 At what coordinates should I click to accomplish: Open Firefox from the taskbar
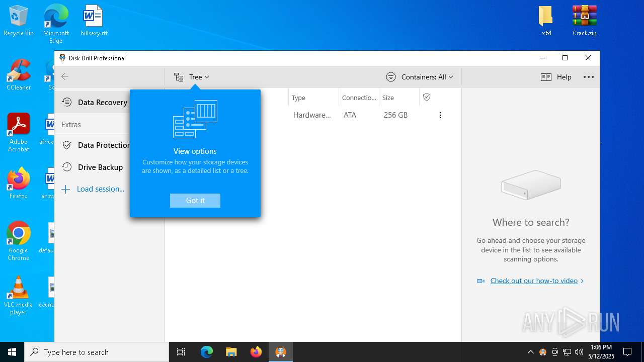pyautogui.click(x=256, y=352)
